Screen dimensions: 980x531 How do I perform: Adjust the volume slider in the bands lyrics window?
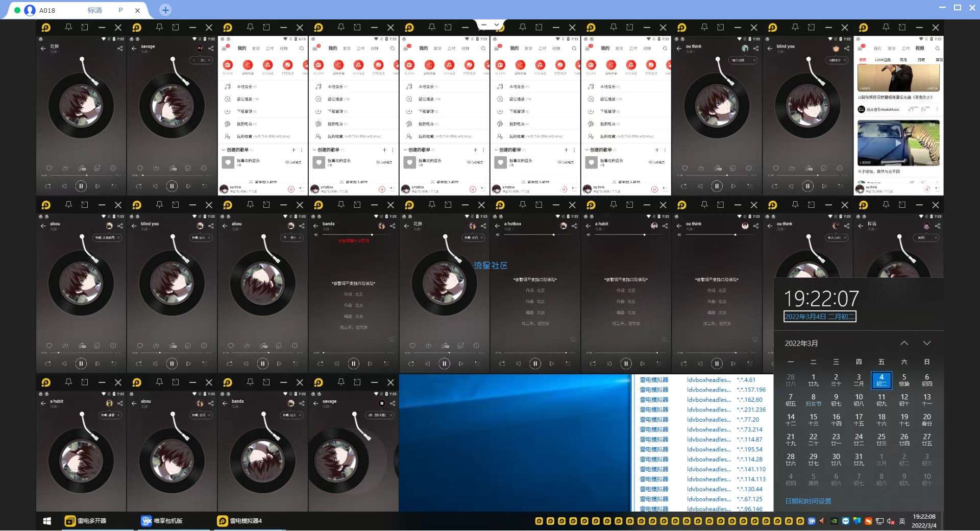(x=357, y=234)
